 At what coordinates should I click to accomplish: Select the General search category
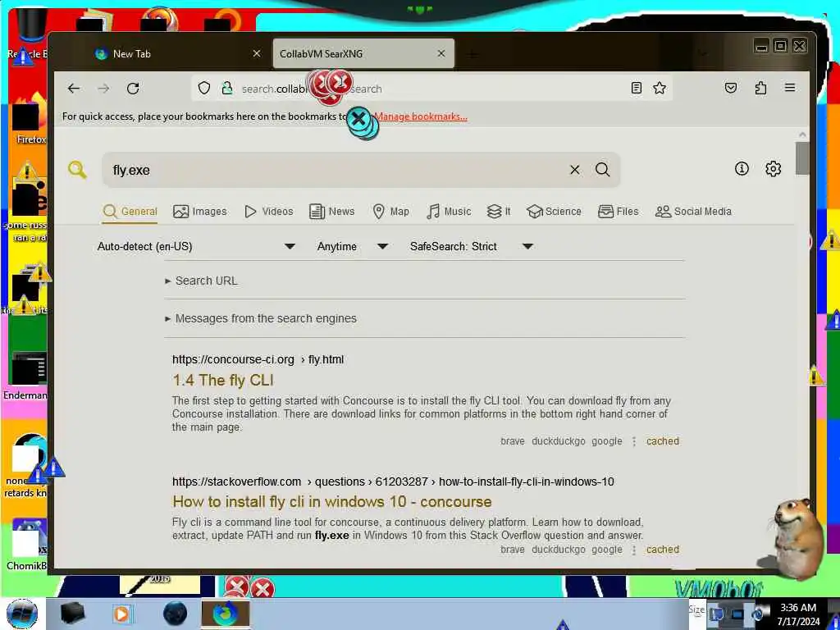click(130, 211)
